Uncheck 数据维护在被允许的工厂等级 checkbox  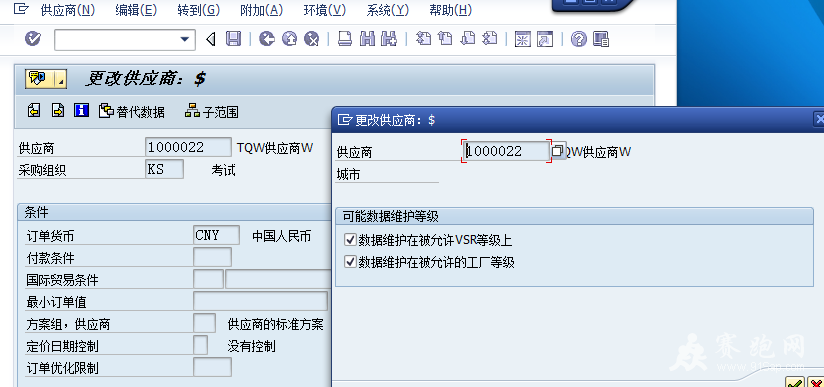pyautogui.click(x=351, y=261)
